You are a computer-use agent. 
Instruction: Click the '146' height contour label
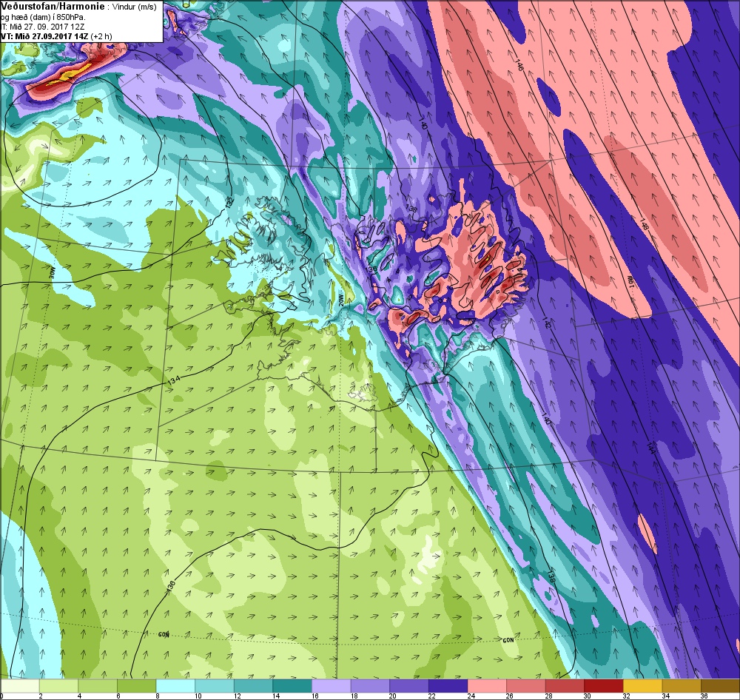pyautogui.click(x=519, y=65)
